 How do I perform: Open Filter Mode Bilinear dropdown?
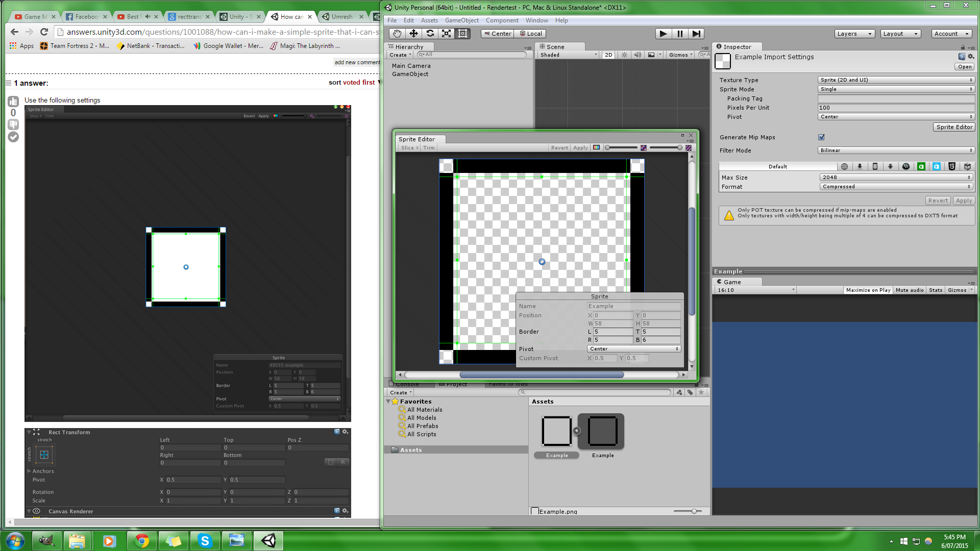pyautogui.click(x=896, y=151)
